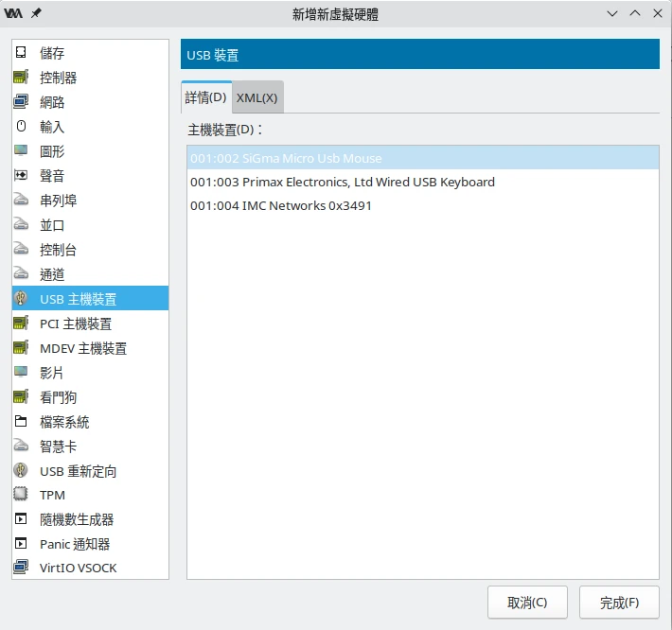
Task: Select the input (輸入) mouse icon
Action: click(x=21, y=127)
